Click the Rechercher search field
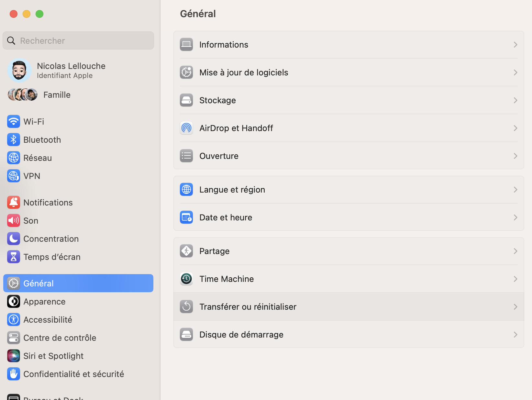Viewport: 532px width, 400px height. pyautogui.click(x=78, y=40)
